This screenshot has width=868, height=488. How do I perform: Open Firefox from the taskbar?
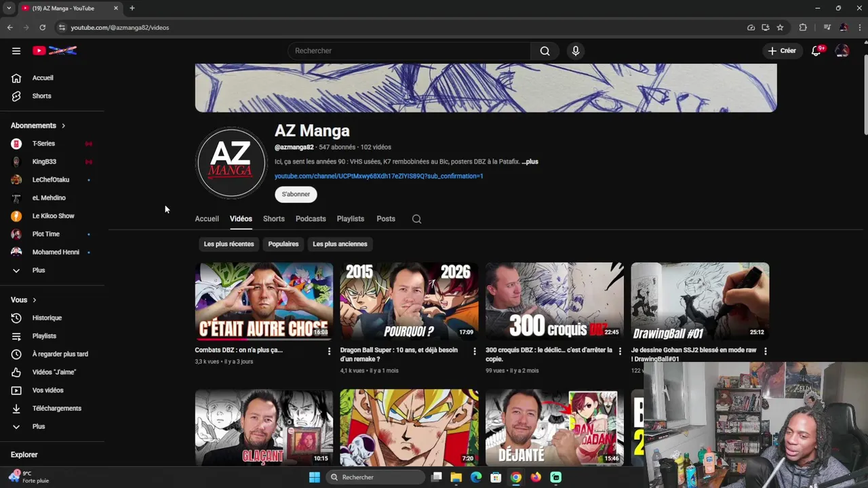[536, 477]
